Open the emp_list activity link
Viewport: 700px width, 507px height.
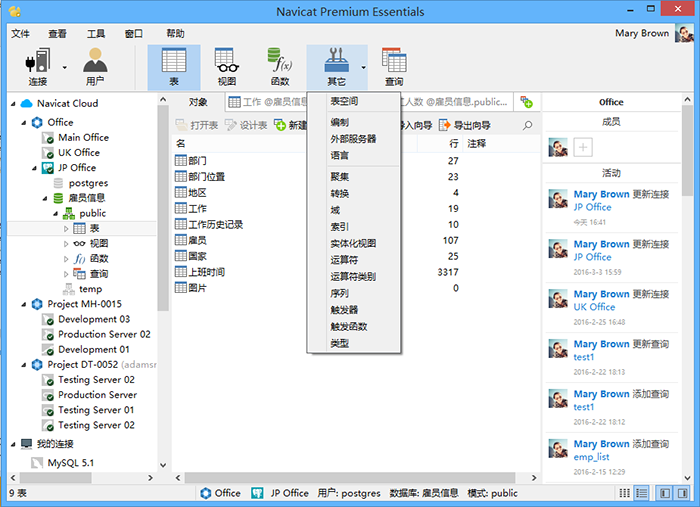(x=592, y=457)
